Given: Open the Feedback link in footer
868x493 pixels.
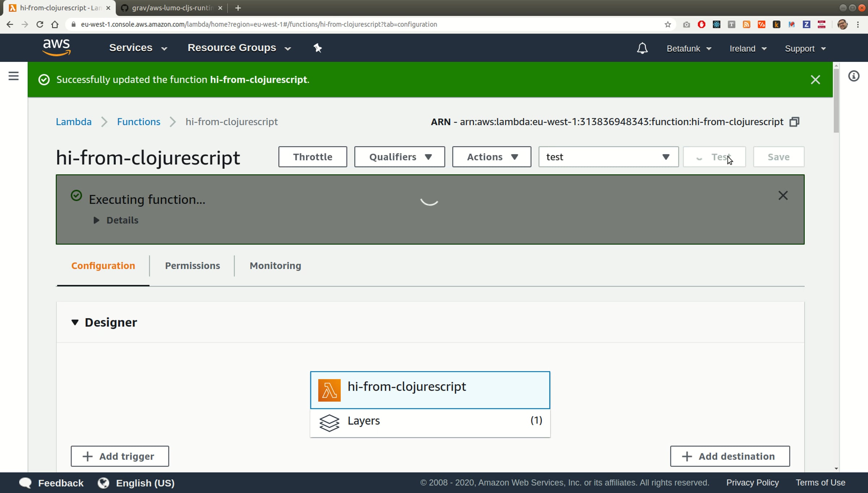Looking at the screenshot, I should click(x=61, y=483).
